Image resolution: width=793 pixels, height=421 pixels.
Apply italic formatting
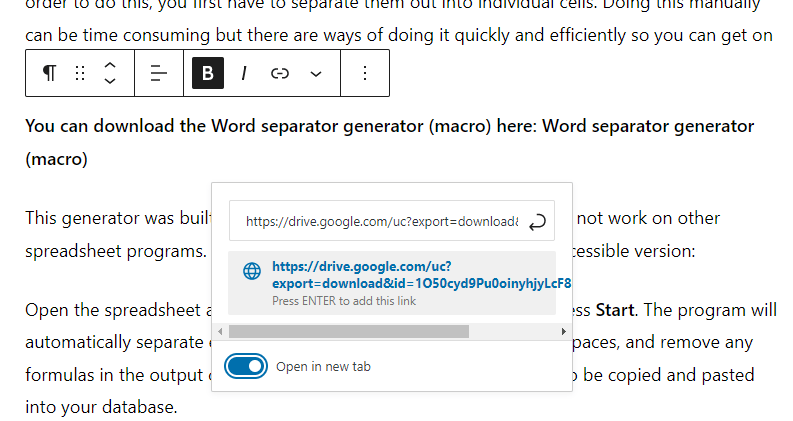tap(243, 73)
